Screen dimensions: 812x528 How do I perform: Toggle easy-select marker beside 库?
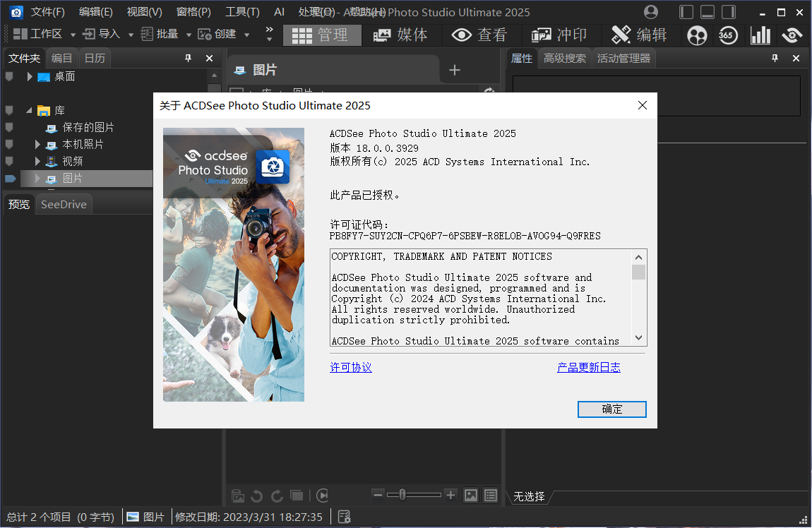tap(9, 110)
